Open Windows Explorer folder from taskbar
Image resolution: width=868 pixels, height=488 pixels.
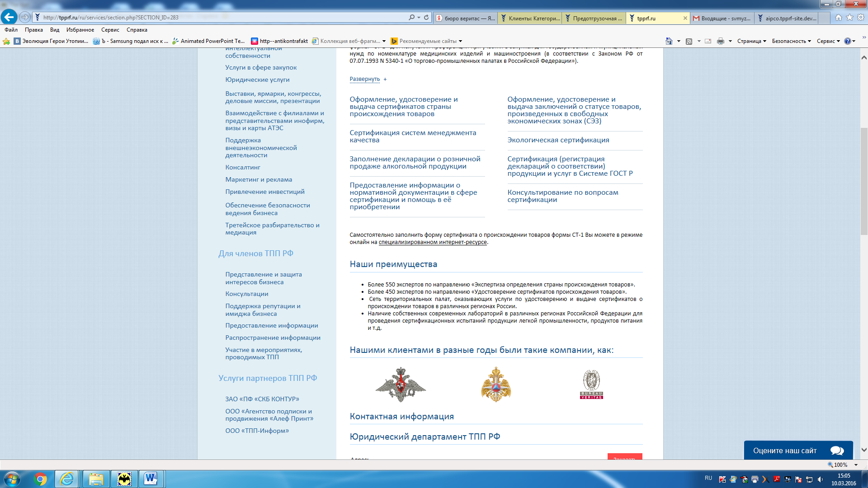point(96,479)
